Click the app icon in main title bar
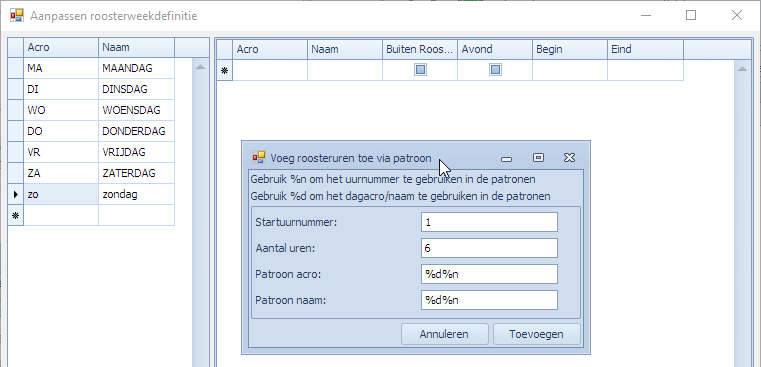 [x=17, y=16]
